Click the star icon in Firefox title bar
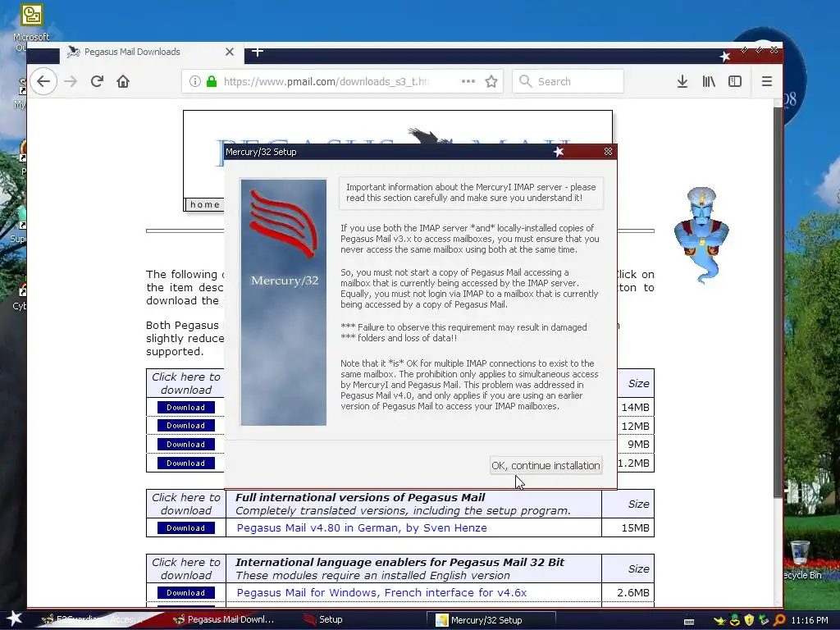 tap(725, 57)
